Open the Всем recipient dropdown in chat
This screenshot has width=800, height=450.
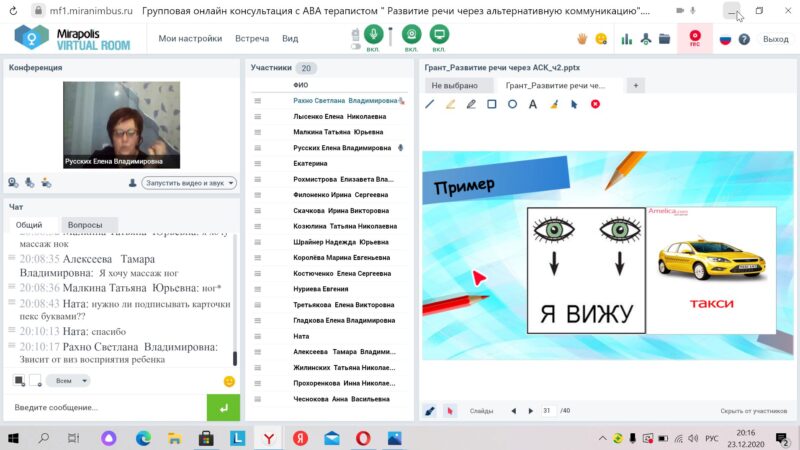point(68,381)
